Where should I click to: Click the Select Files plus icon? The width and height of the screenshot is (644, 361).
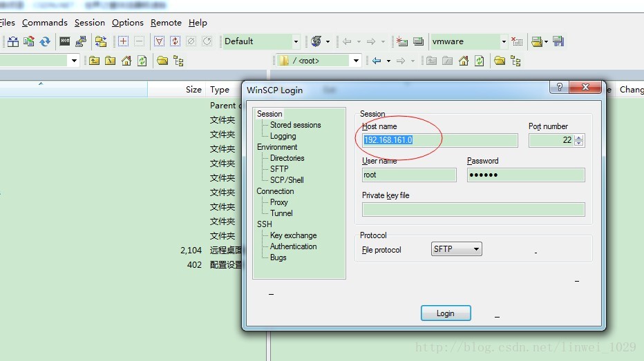(123, 41)
